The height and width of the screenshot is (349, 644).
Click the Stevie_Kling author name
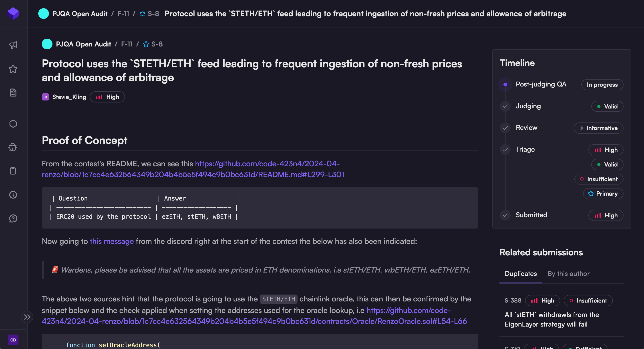tap(69, 97)
